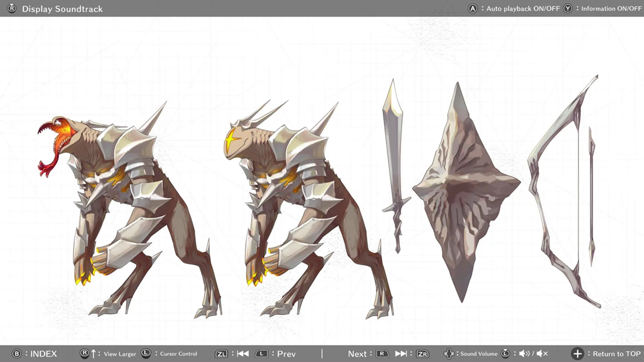Select the skip-to-end icon next to ZR
This screenshot has height=362, width=644.
coord(401,354)
